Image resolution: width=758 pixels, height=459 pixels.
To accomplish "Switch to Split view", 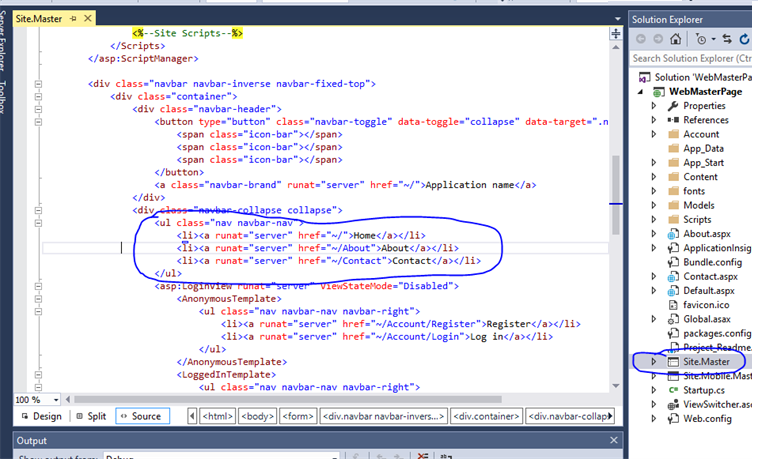I will [x=91, y=416].
